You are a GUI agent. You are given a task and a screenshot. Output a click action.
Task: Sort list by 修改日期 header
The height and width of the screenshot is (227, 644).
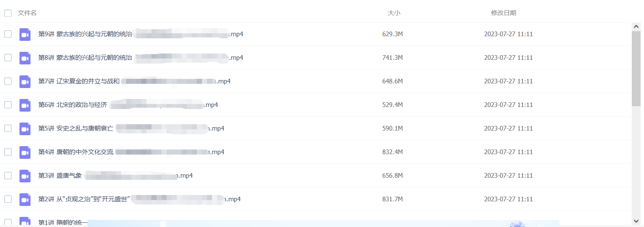pos(504,13)
